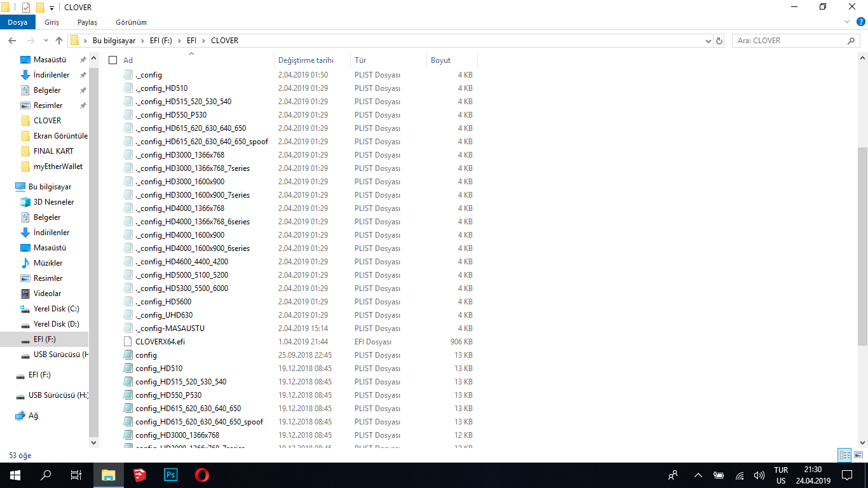Screen dimensions: 868x488
Task: Expand the ribbon with the chevron
Action: [x=846, y=22]
